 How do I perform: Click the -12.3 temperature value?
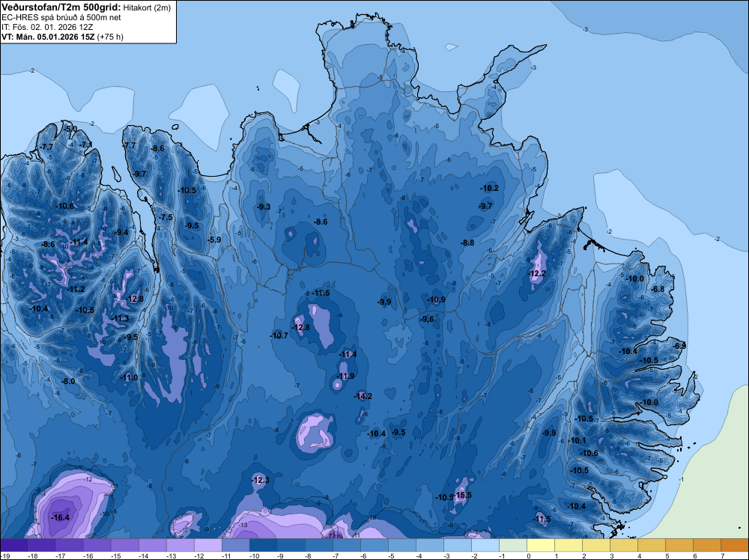pos(261,480)
